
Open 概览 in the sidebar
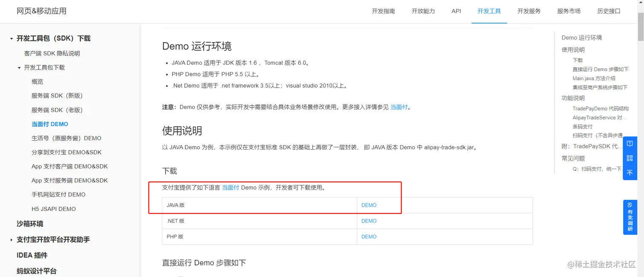click(x=37, y=82)
